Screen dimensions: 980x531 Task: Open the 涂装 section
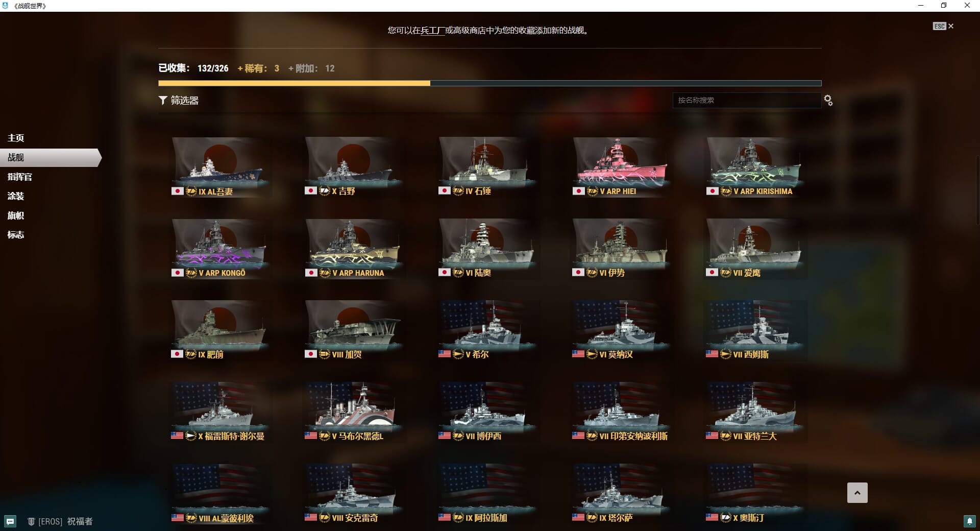click(x=16, y=196)
